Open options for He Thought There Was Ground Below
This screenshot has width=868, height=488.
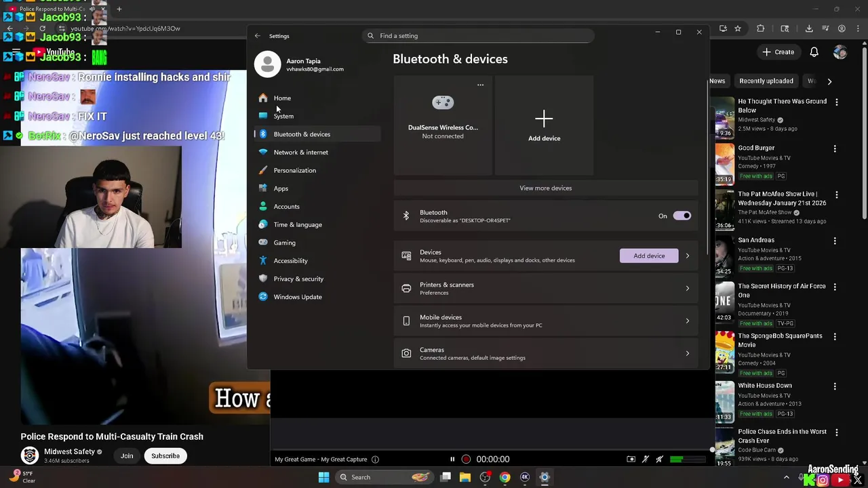(836, 102)
